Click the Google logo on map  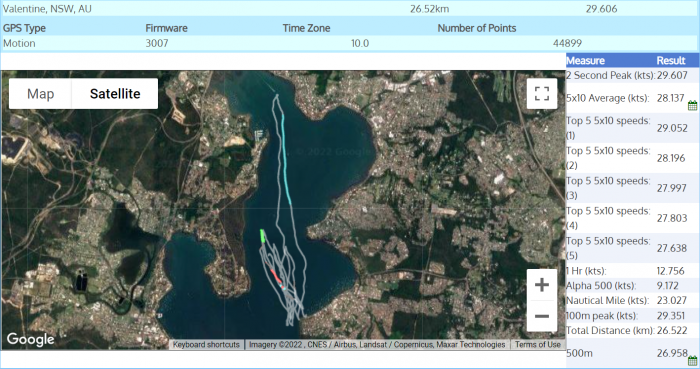tap(30, 339)
